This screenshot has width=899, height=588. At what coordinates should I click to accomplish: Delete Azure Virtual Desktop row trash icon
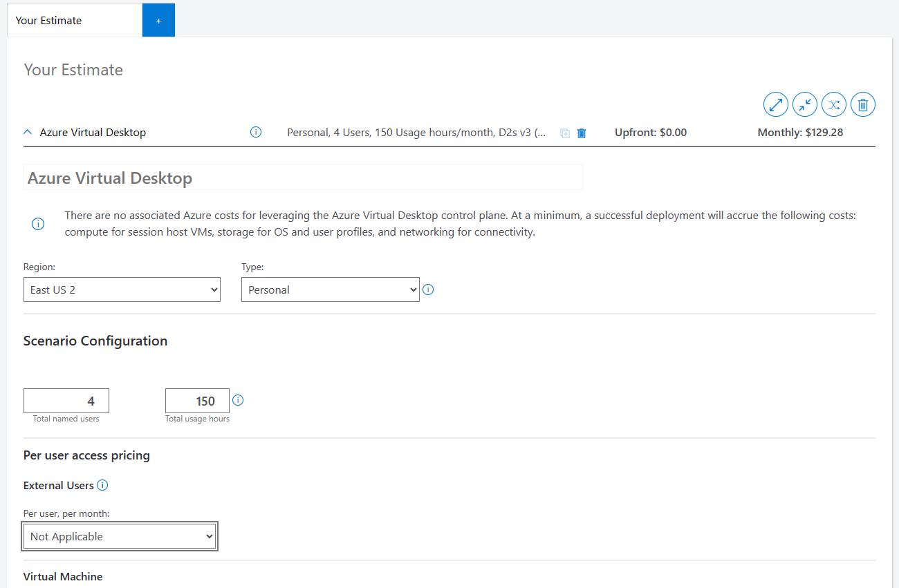click(x=582, y=133)
